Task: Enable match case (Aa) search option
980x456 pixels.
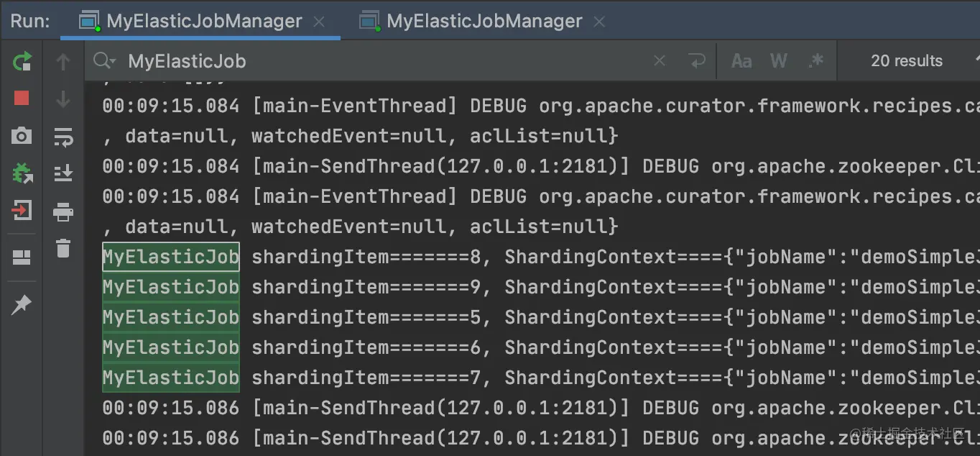Action: [741, 61]
